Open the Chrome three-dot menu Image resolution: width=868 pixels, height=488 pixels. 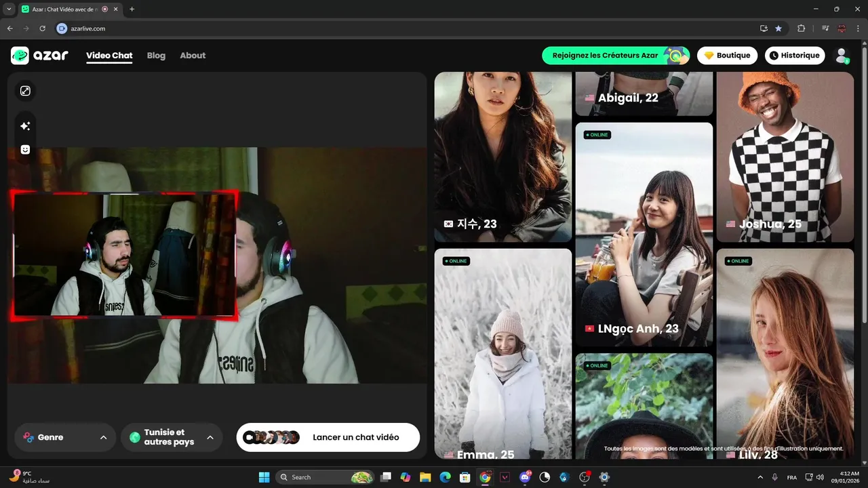[858, 28]
